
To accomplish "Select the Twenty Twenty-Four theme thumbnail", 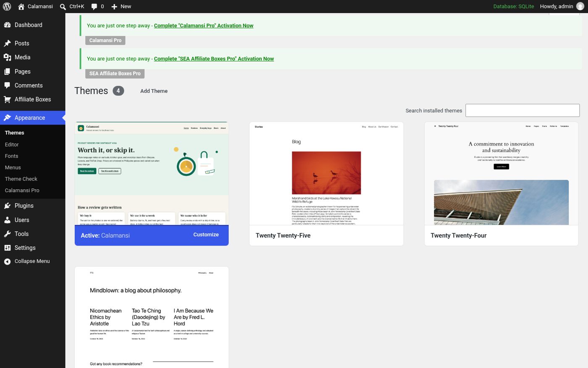I will [501, 173].
